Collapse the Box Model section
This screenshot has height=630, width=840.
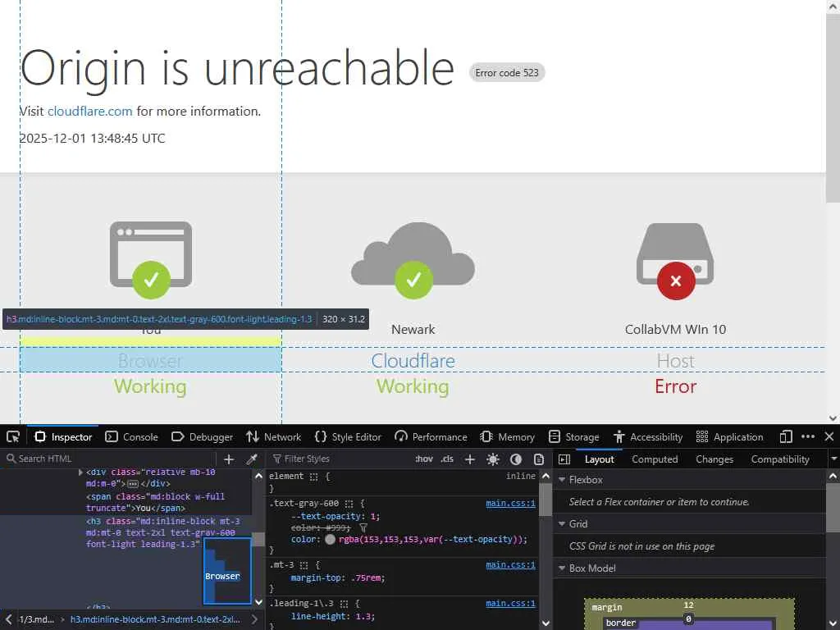pyautogui.click(x=562, y=568)
